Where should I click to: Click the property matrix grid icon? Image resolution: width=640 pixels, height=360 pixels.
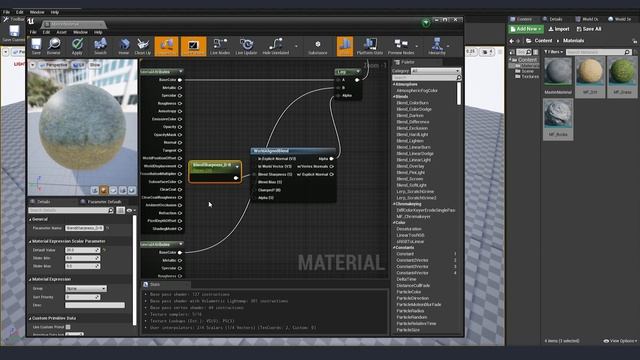click(x=120, y=210)
